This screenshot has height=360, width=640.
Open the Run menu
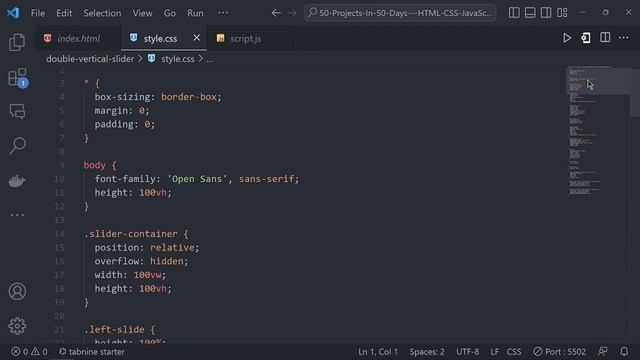(x=195, y=13)
